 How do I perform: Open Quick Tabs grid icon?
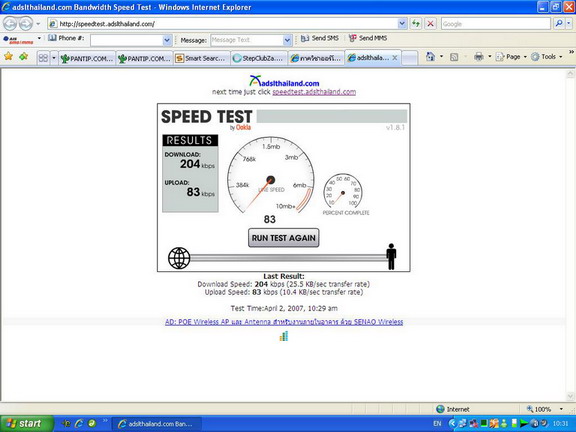pyautogui.click(x=43, y=58)
